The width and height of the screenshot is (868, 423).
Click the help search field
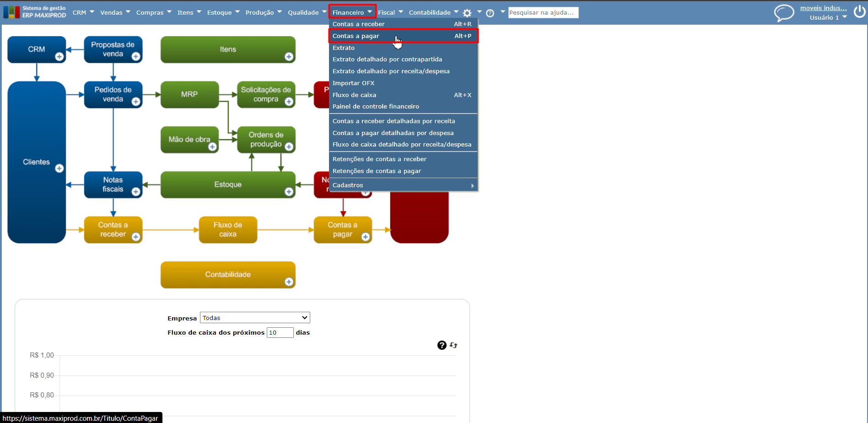(543, 12)
